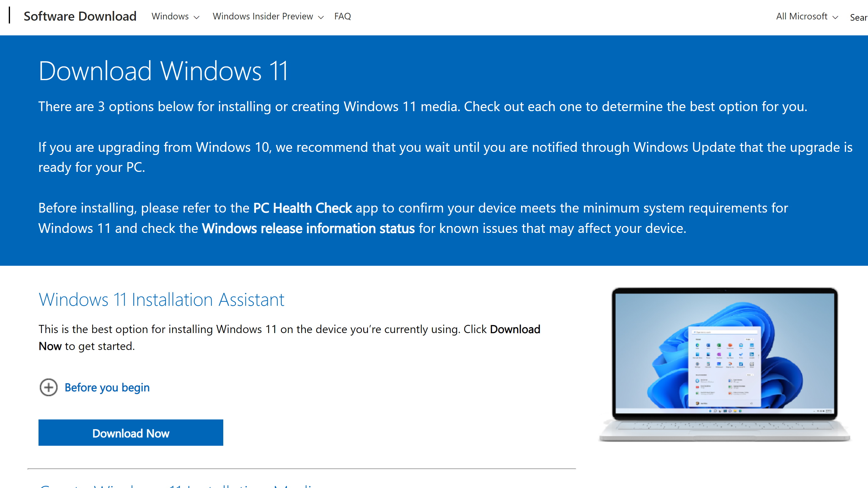Click paragraph about upgrading from Windows 10
The height and width of the screenshot is (488, 868).
point(445,157)
